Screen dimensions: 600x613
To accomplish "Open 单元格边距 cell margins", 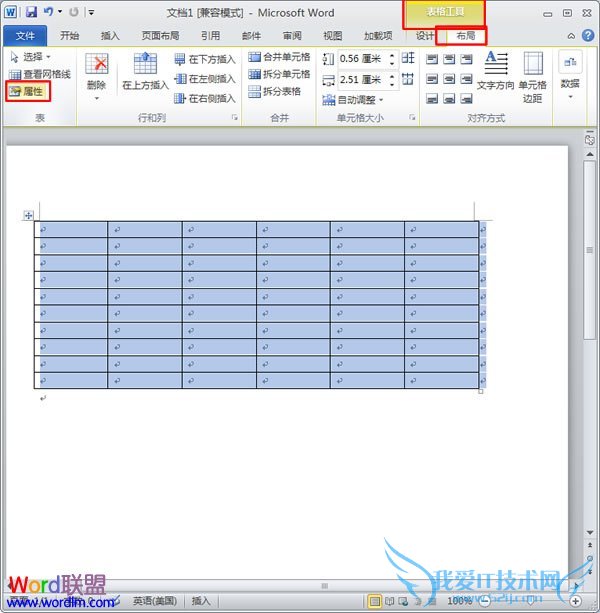I will point(532,77).
